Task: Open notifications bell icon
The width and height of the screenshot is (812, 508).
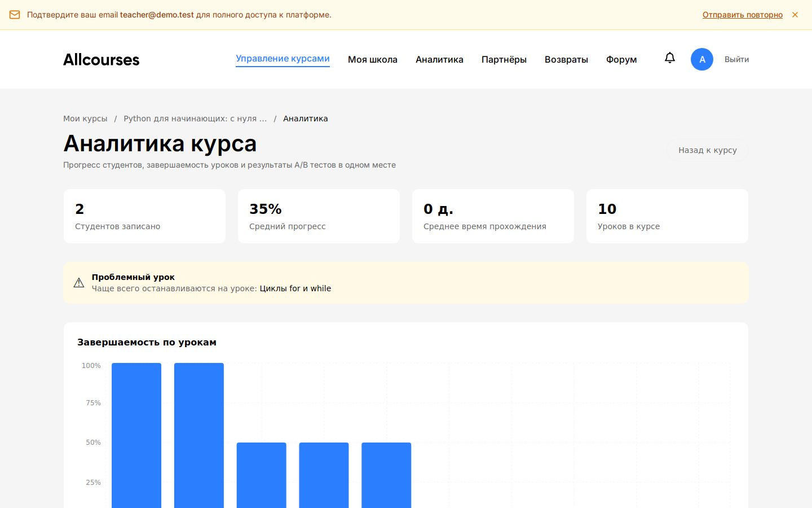Action: (x=670, y=58)
